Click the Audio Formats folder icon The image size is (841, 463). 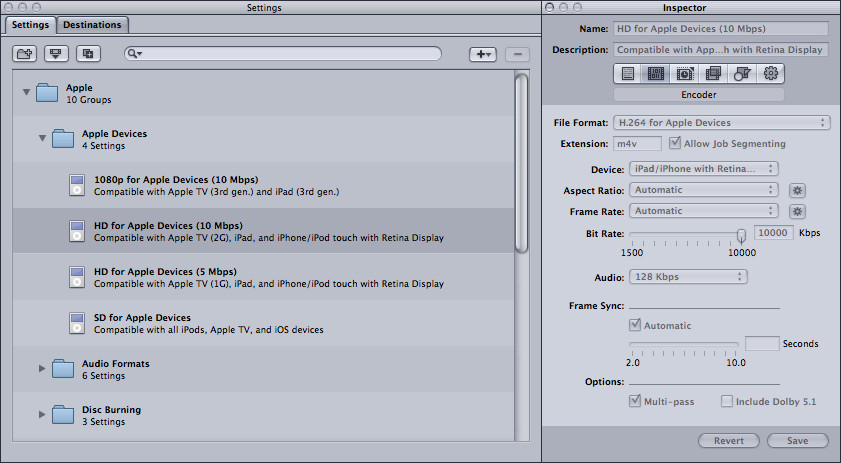(63, 369)
